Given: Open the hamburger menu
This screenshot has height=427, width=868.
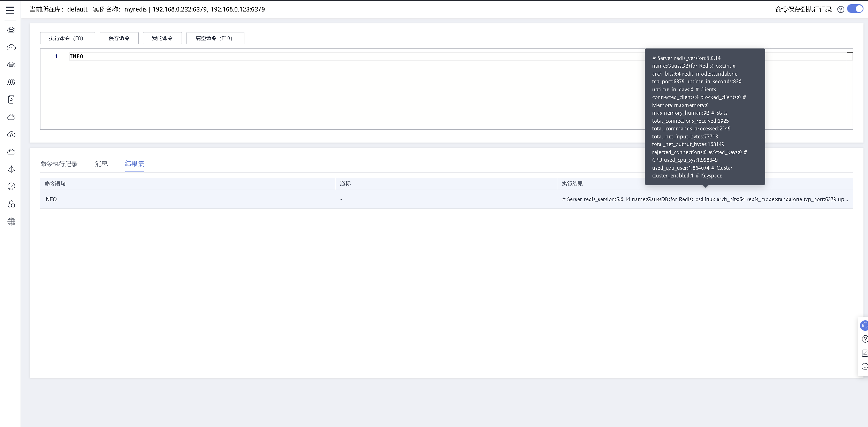Looking at the screenshot, I should point(10,10).
